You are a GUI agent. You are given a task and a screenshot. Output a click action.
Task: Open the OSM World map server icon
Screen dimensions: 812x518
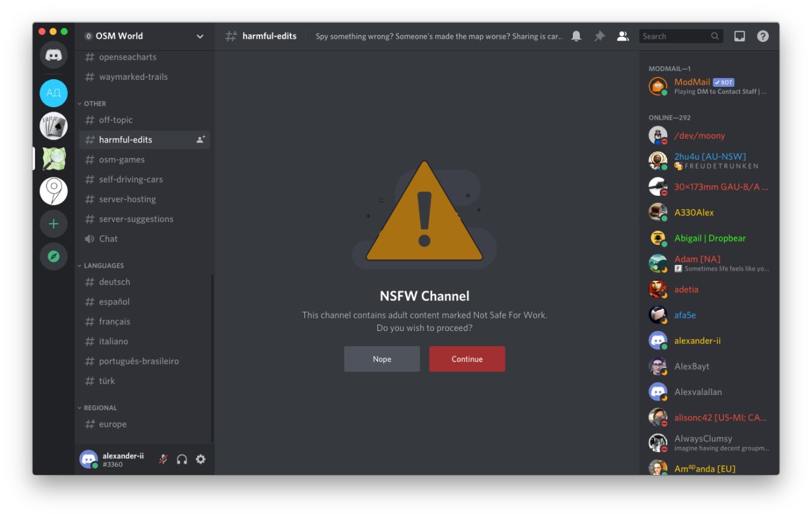pos(54,159)
